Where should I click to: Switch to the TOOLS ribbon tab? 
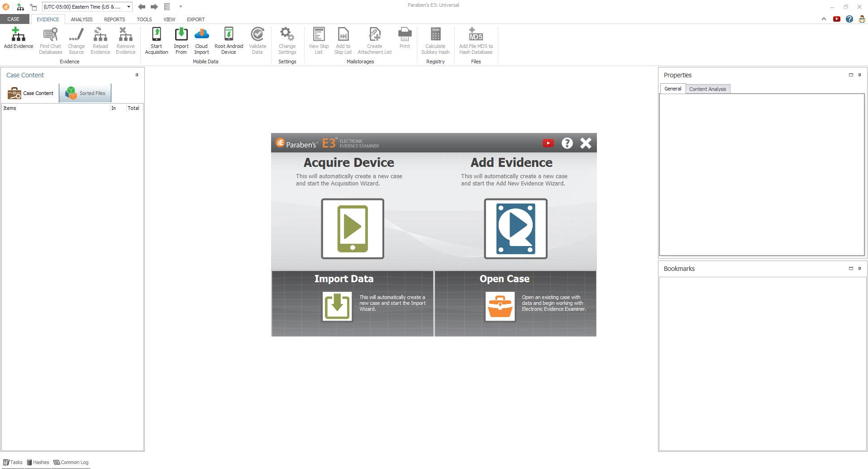point(144,19)
